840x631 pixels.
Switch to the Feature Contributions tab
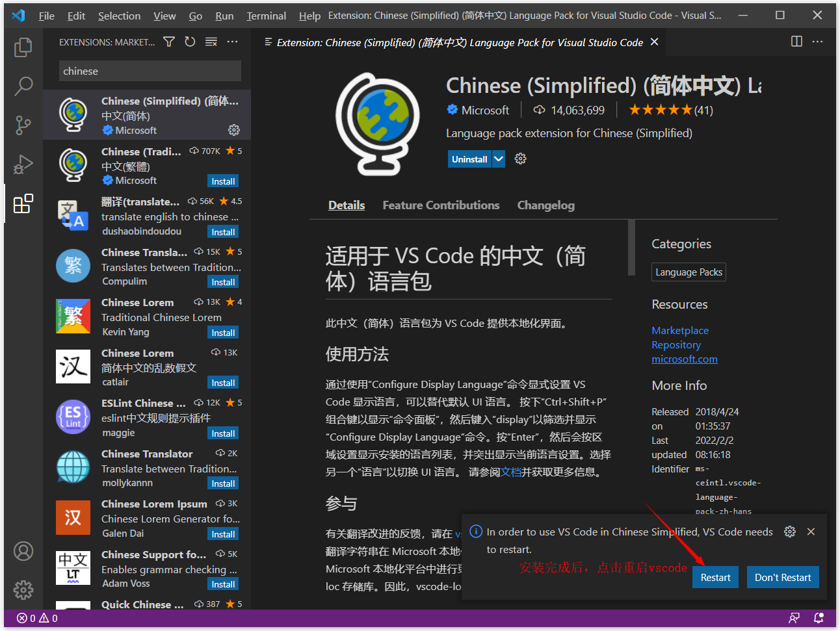coord(441,205)
